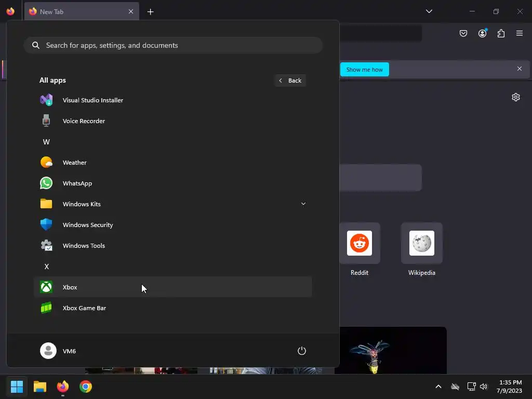Image resolution: width=532 pixels, height=399 pixels.
Task: Click the Firefox taskbar icon
Action: 63,387
